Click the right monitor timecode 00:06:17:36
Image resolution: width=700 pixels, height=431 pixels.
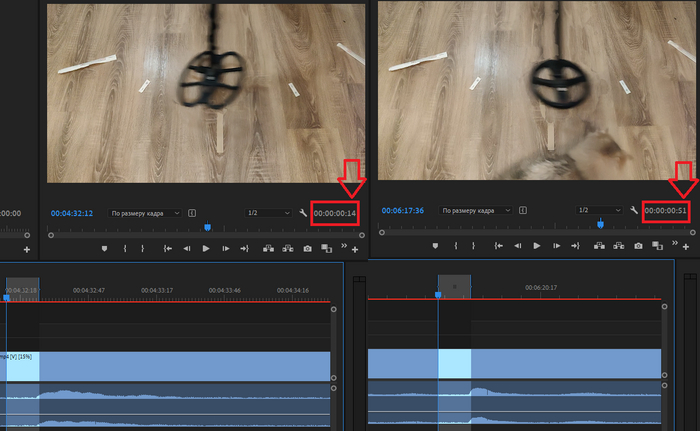point(402,211)
